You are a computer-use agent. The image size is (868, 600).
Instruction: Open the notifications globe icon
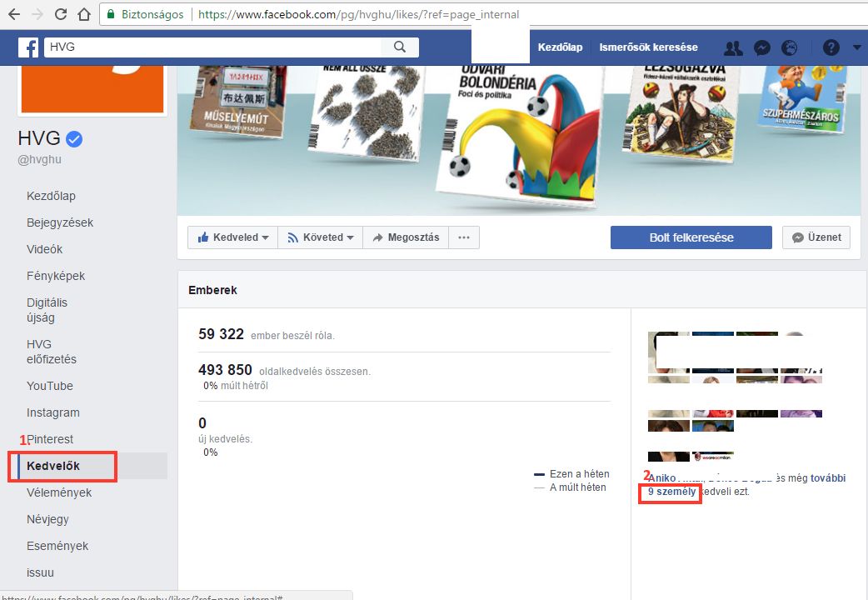click(790, 48)
